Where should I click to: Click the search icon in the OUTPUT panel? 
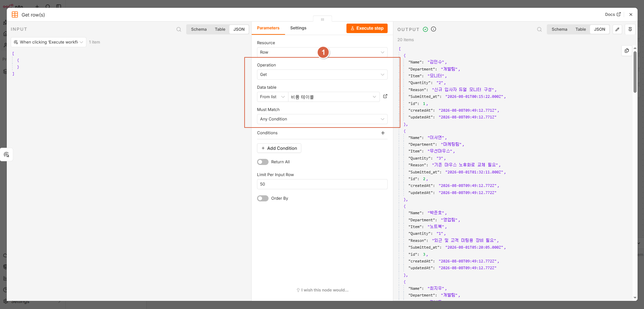[x=539, y=29]
